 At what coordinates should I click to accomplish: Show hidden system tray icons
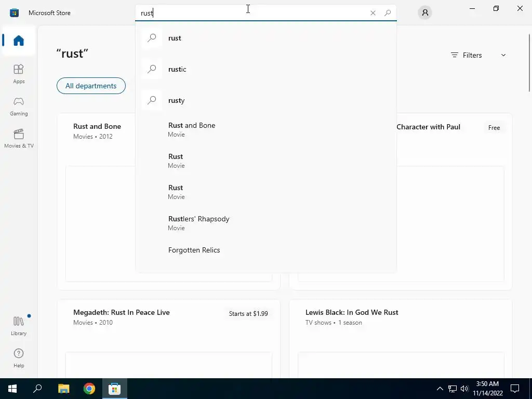pyautogui.click(x=440, y=389)
